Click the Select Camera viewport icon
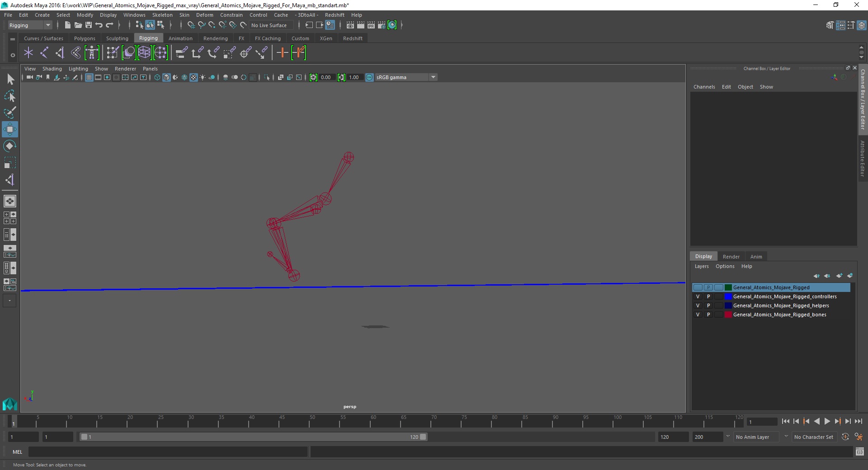The width and height of the screenshot is (868, 470). click(29, 77)
